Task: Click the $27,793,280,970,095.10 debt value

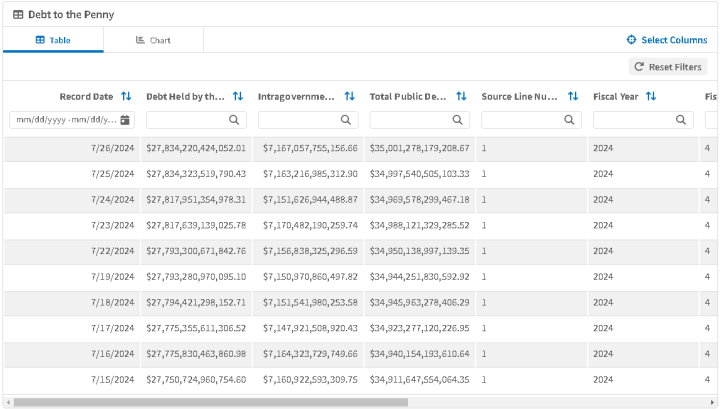Action: (x=196, y=277)
